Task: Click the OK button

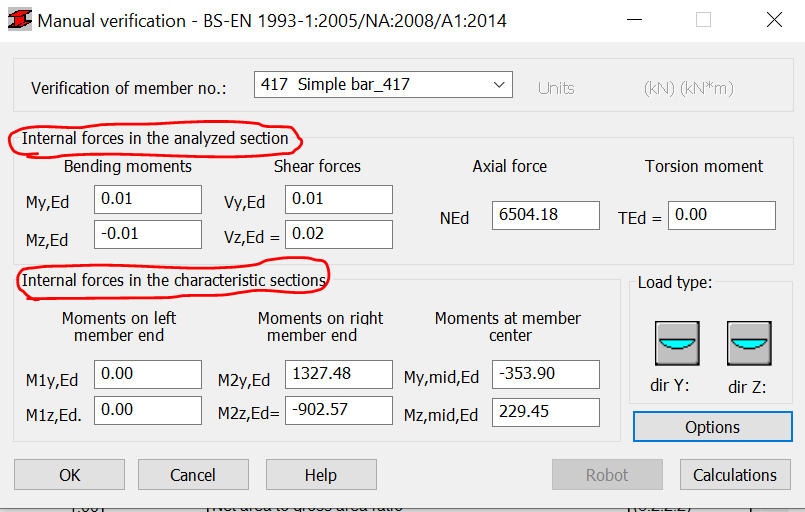Action: (69, 475)
